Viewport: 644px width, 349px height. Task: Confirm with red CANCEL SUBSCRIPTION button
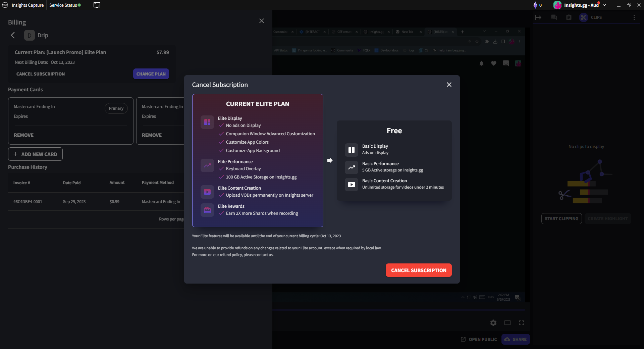[x=419, y=270]
